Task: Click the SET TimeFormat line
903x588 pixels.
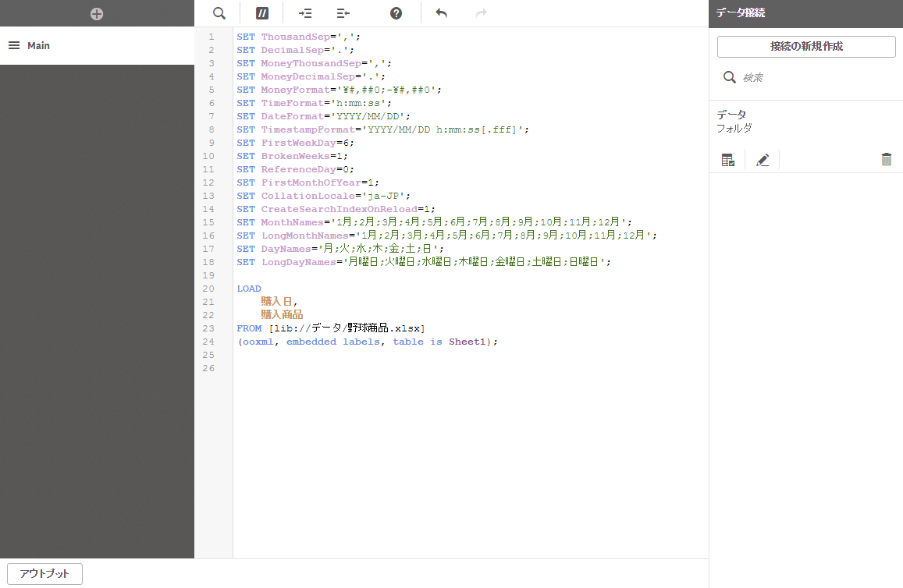Action: (x=315, y=103)
